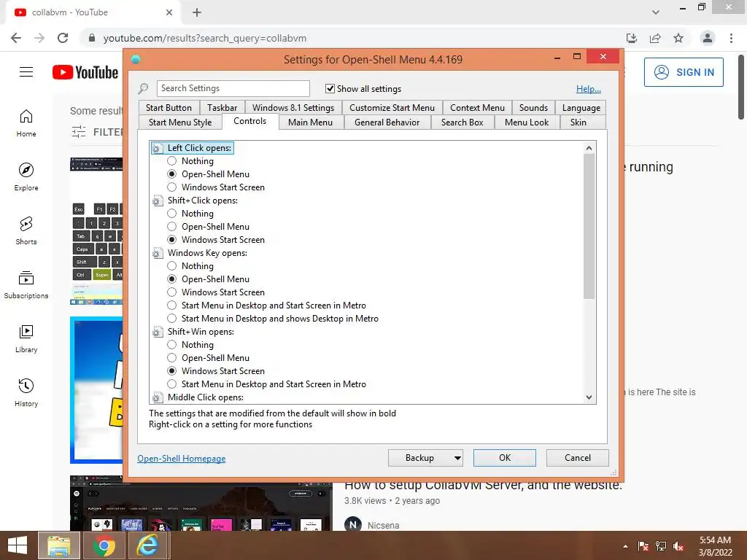The image size is (747, 560).
Task: Show hidden tray icons arrow
Action: [x=625, y=546]
